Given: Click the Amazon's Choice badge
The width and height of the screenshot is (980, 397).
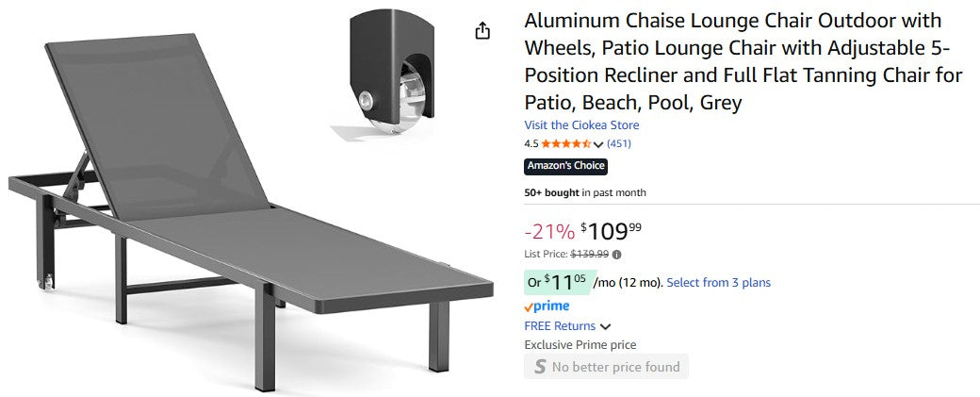Looking at the screenshot, I should click(565, 167).
